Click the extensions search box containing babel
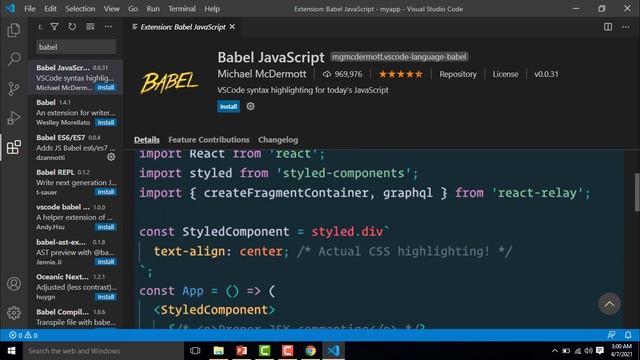 [x=76, y=47]
